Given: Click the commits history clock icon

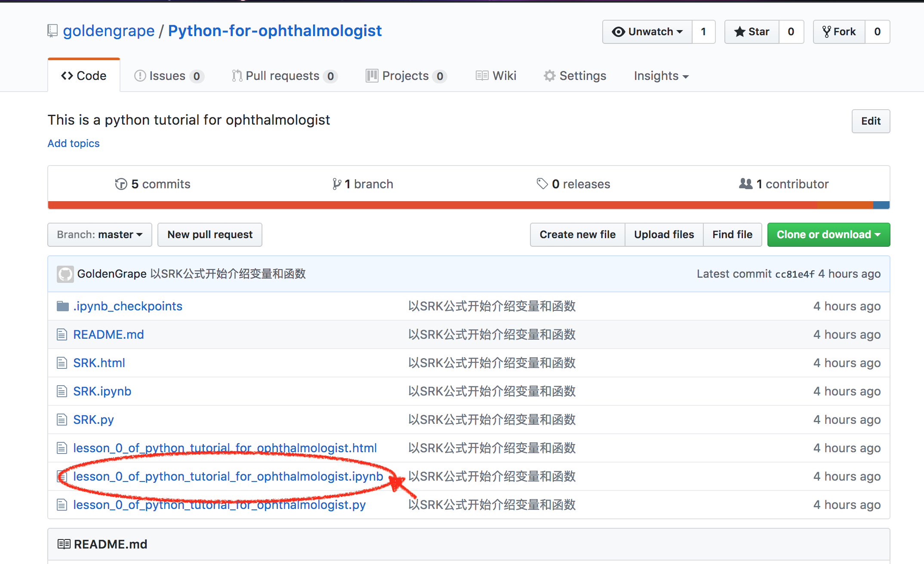Looking at the screenshot, I should 121,184.
